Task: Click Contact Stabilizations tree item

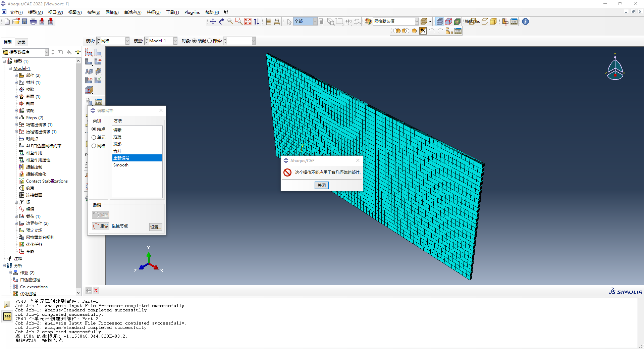Action: tap(47, 181)
